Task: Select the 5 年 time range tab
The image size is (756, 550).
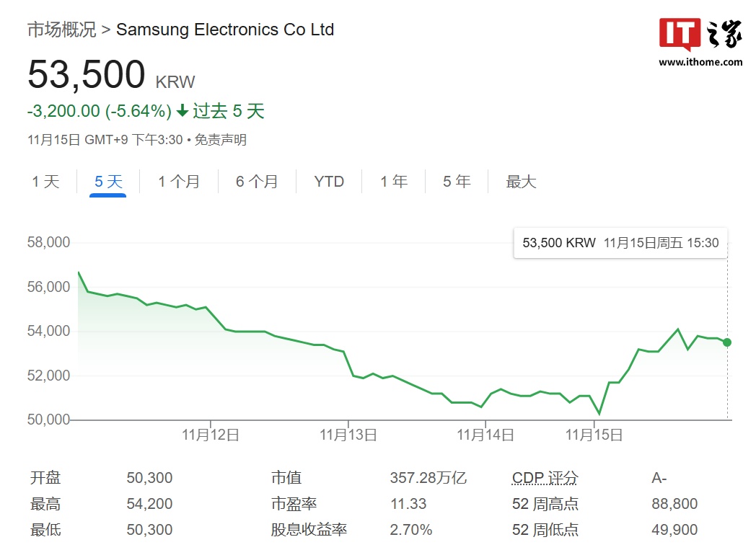Action: 457,182
